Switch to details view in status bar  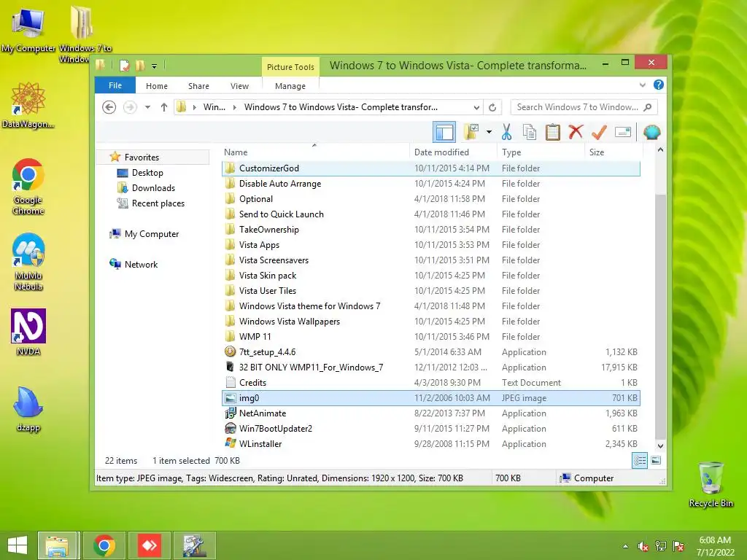pyautogui.click(x=640, y=461)
